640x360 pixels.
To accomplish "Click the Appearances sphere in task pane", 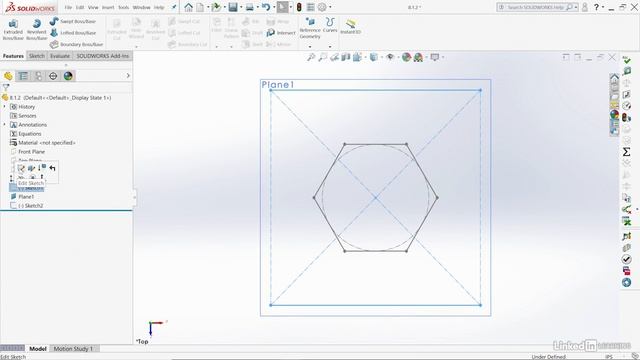I will pos(614,115).
